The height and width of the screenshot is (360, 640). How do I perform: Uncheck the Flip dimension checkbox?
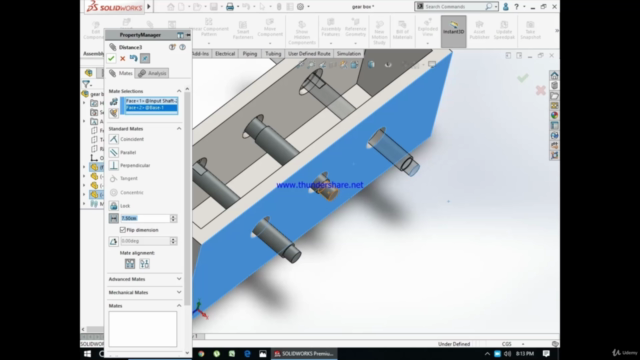(x=122, y=230)
